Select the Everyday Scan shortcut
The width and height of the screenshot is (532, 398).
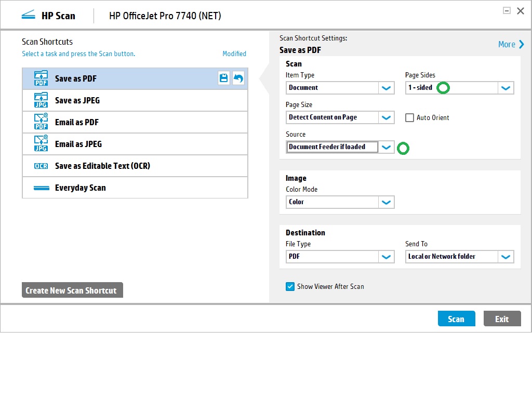[x=135, y=188]
